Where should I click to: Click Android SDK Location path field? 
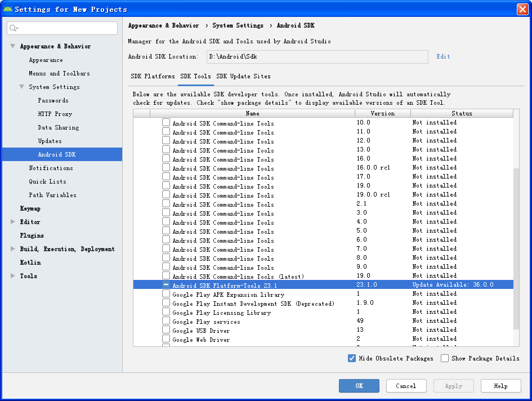click(318, 57)
